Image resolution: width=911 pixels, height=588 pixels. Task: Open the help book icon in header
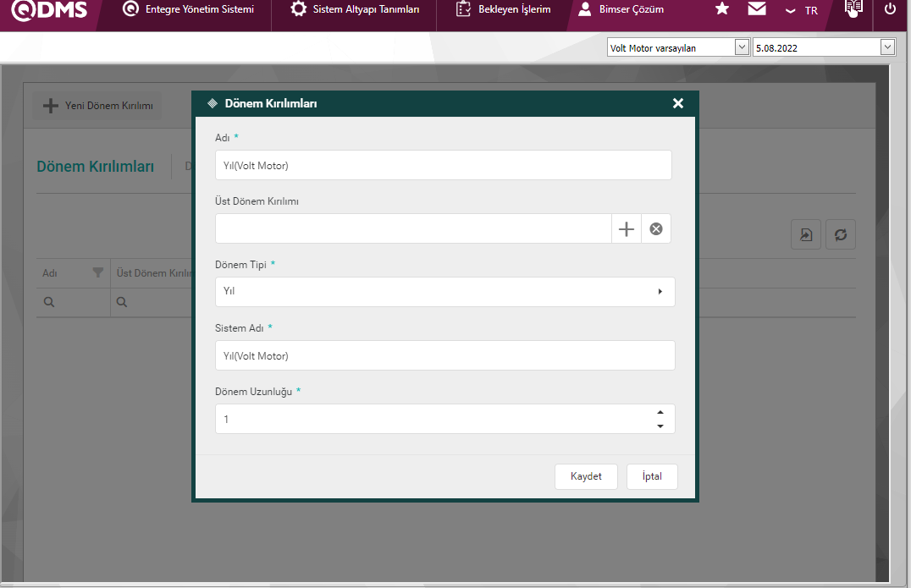pos(853,8)
